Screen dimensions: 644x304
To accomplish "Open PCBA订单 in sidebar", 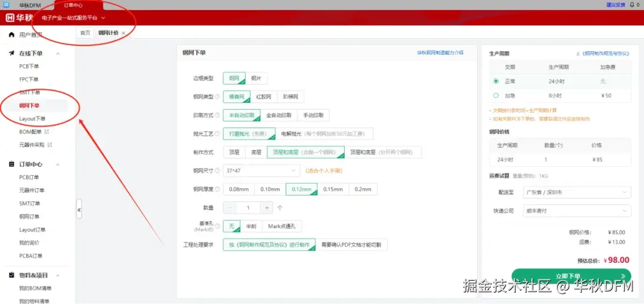I will (31, 256).
